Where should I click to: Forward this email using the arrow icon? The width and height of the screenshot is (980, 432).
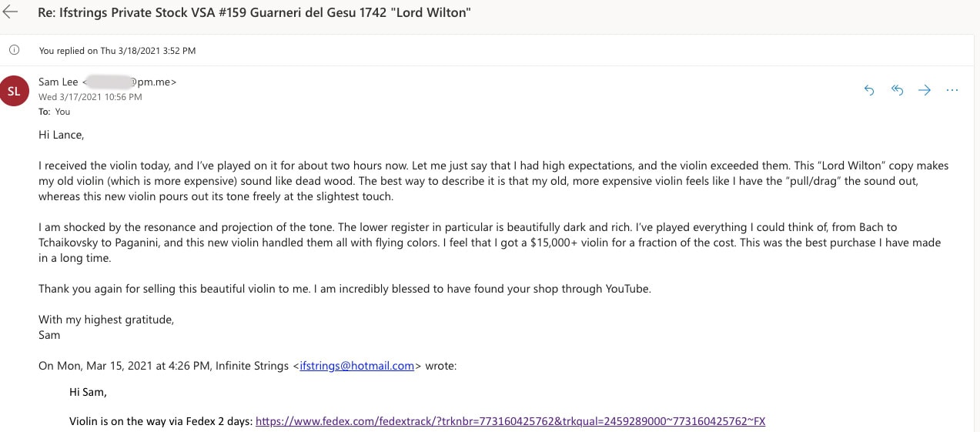click(x=925, y=90)
